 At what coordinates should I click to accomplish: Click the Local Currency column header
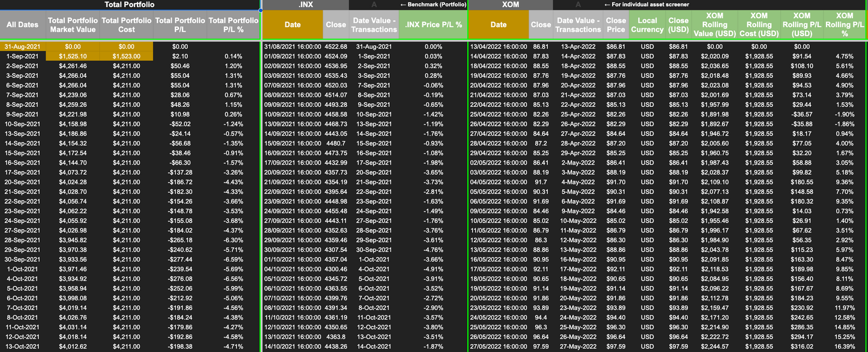646,25
